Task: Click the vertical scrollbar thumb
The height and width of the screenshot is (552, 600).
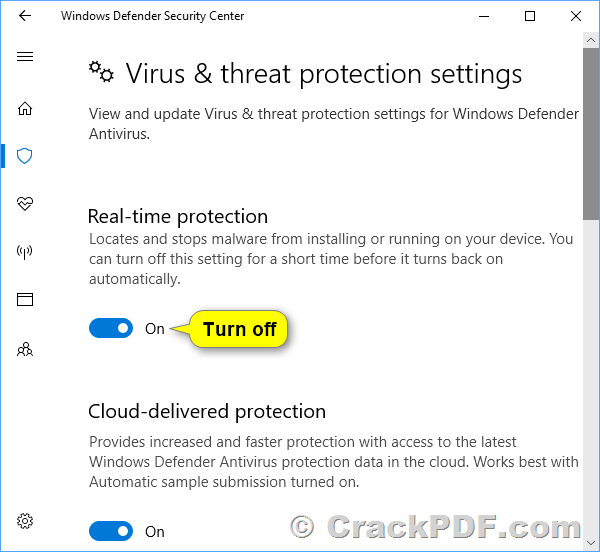Action: 591,134
